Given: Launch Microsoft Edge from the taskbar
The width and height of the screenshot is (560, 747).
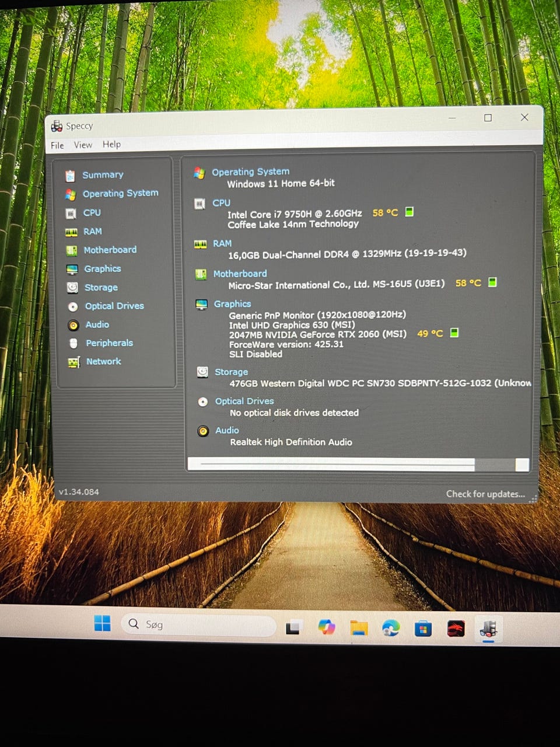Looking at the screenshot, I should (x=391, y=628).
